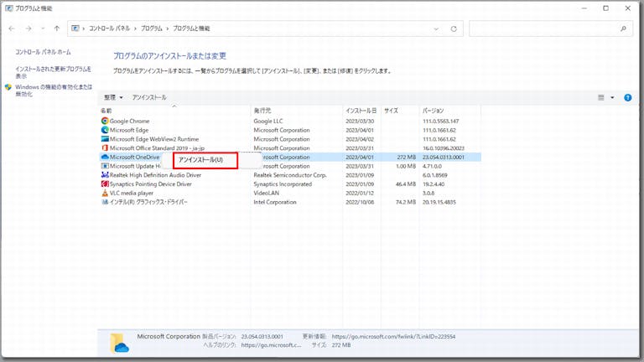Click the Google Chrome program icon
The width and height of the screenshot is (644, 362).
(105, 121)
